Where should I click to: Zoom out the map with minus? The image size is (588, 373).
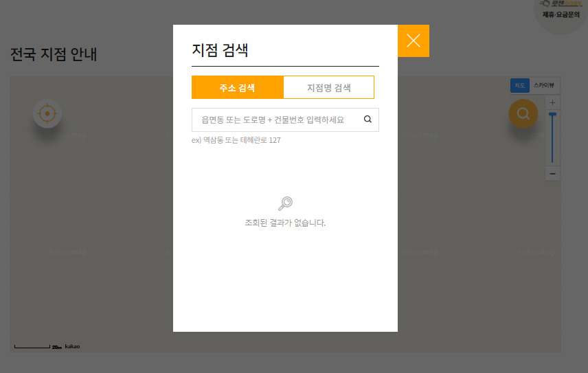552,174
